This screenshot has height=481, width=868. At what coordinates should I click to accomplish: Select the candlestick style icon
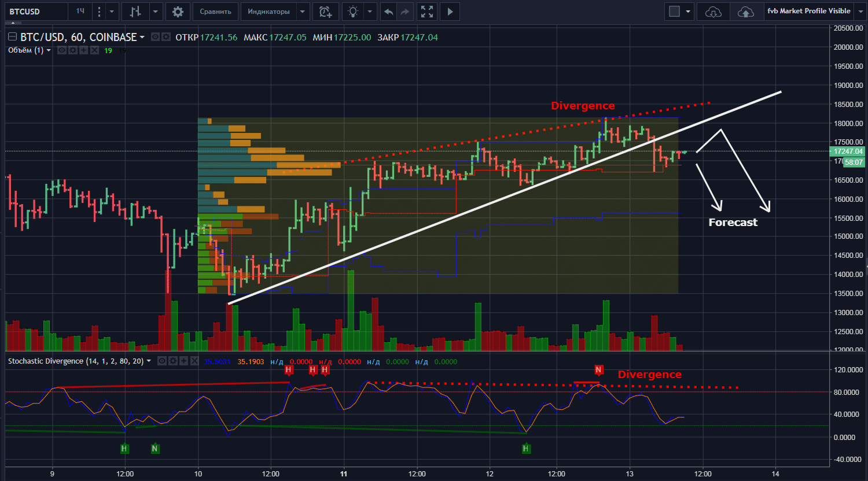[x=136, y=11]
